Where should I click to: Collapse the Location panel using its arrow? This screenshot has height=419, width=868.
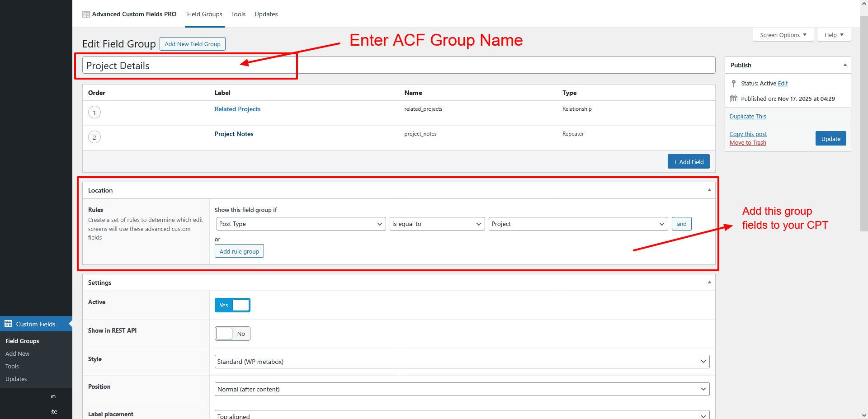click(709, 190)
